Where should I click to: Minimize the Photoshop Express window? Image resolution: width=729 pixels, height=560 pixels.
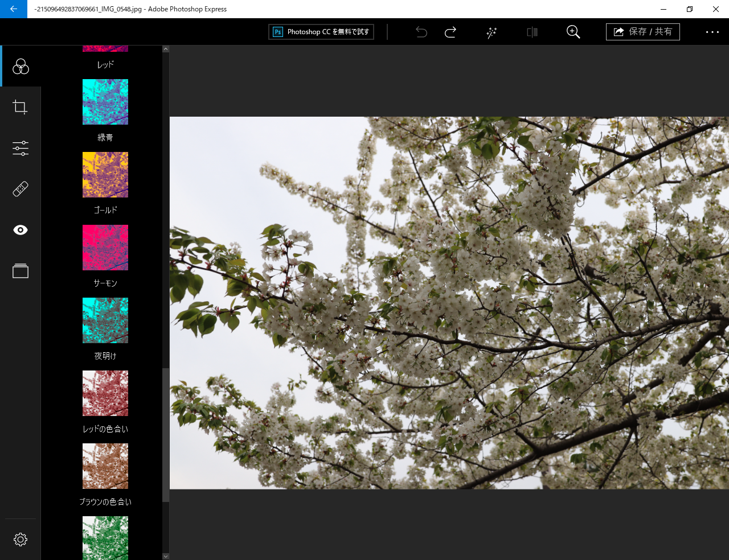664,9
